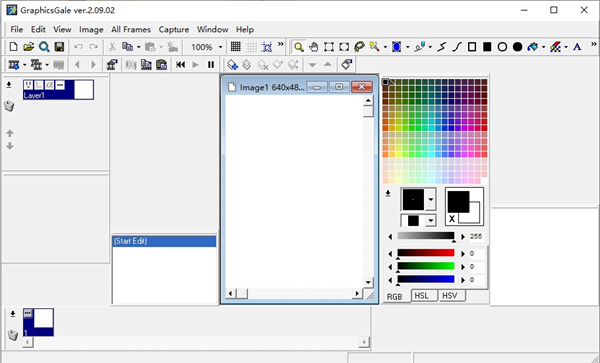Expand the Copy options dropdown arrow
This screenshot has height=363, width=600.
(139, 47)
